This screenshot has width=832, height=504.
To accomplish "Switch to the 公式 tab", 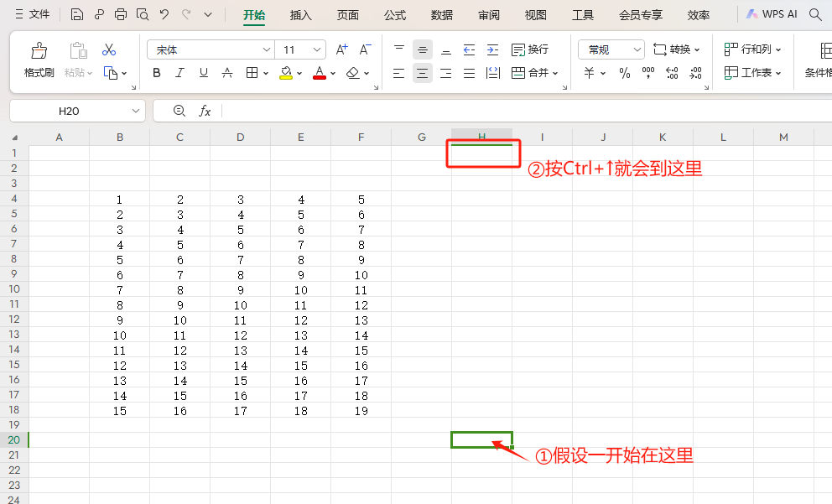I will pyautogui.click(x=395, y=15).
